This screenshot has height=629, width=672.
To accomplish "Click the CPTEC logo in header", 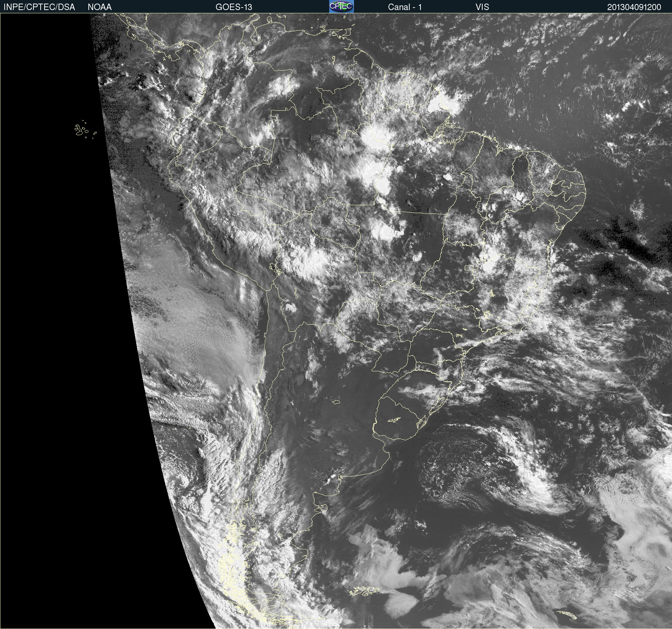I will 341,6.
